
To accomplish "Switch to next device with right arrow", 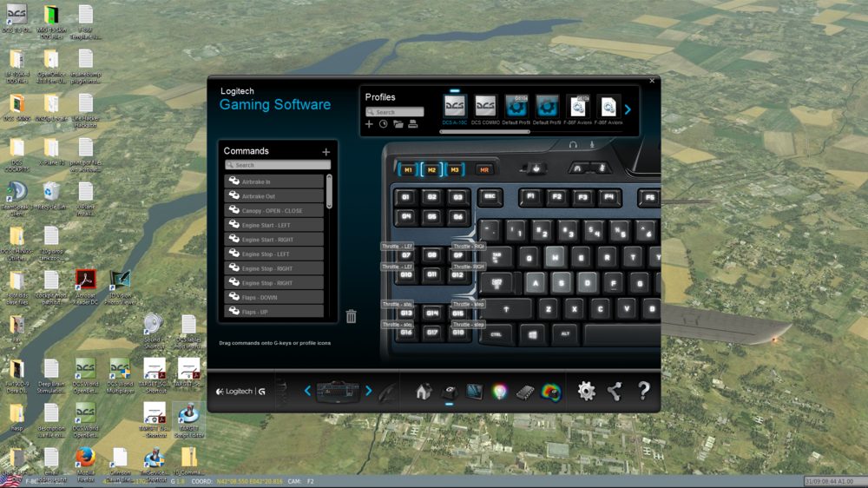I will 368,391.
